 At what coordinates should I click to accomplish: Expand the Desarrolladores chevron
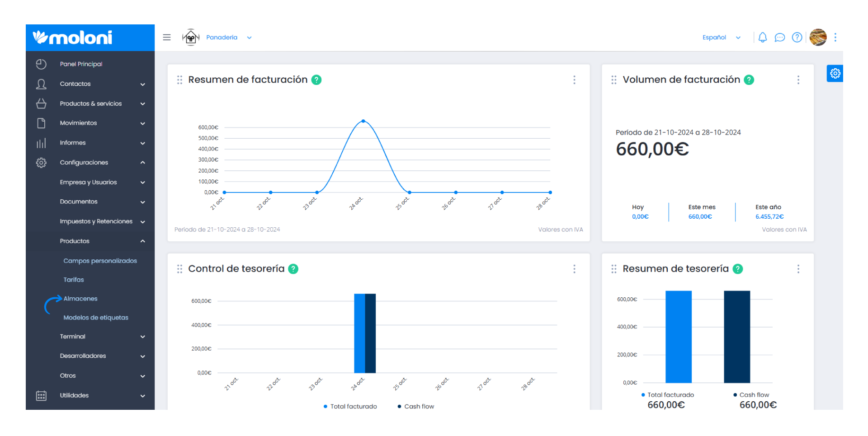point(143,356)
